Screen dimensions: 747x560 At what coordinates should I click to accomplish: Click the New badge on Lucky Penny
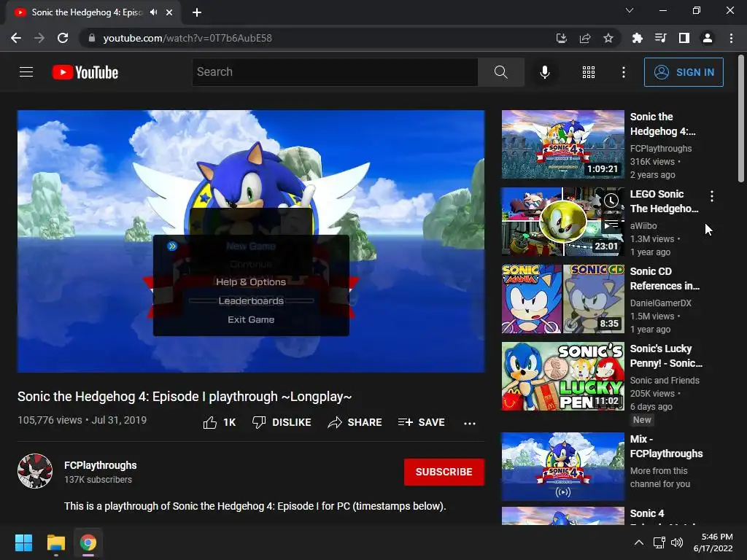[x=642, y=419]
